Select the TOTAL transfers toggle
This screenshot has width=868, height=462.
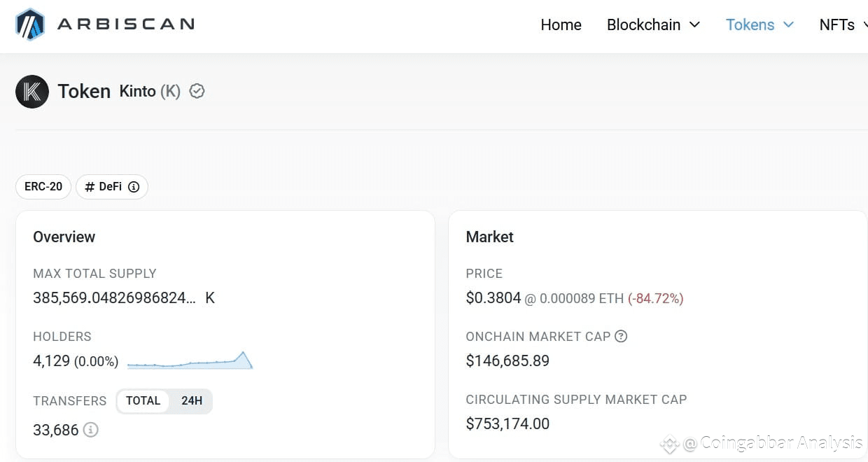143,401
